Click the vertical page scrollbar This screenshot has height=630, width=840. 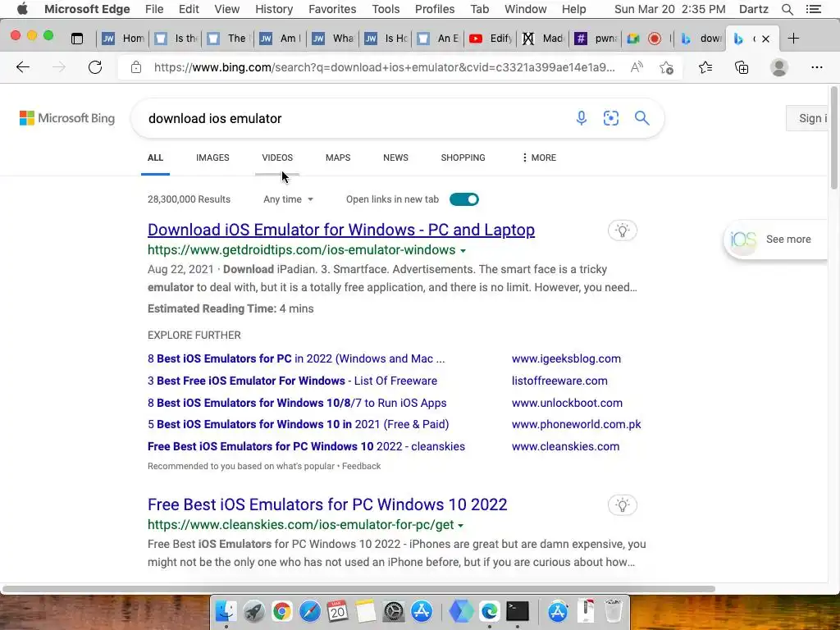point(833,138)
